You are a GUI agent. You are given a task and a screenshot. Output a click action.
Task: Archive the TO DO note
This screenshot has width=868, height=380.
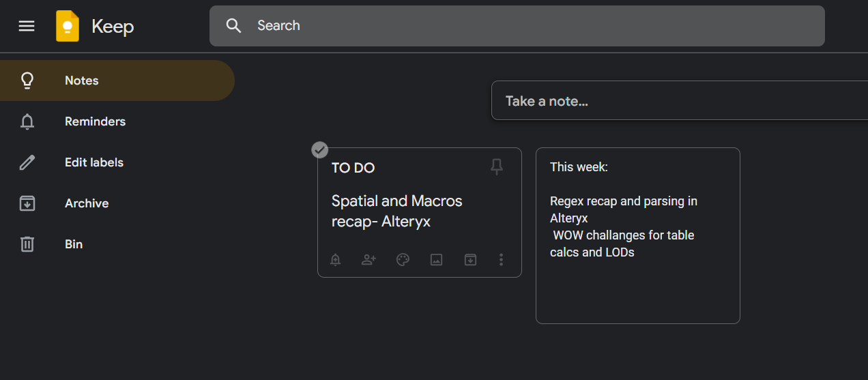(470, 259)
